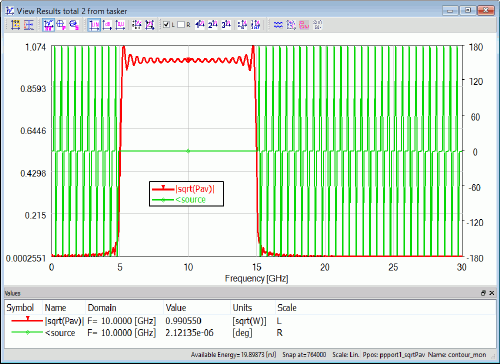This screenshot has width=500, height=364.
Task: Click the toolbar icon numbered 1
Action: click(200, 25)
